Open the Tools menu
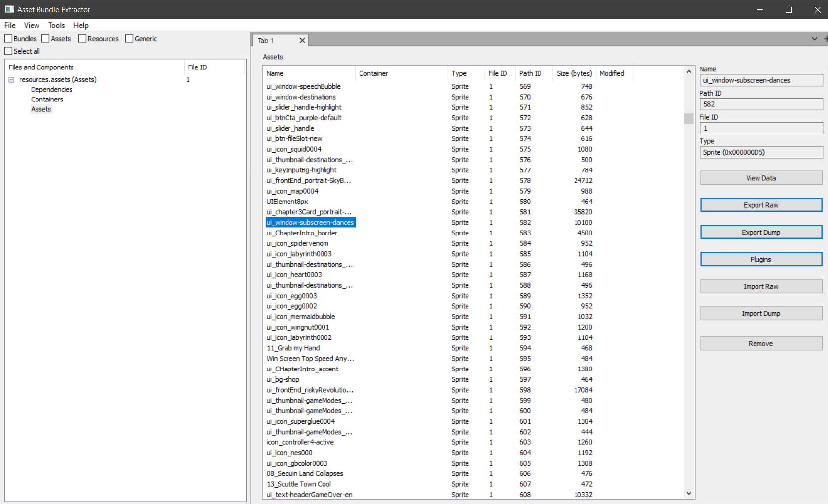The width and height of the screenshot is (828, 504). (x=56, y=25)
